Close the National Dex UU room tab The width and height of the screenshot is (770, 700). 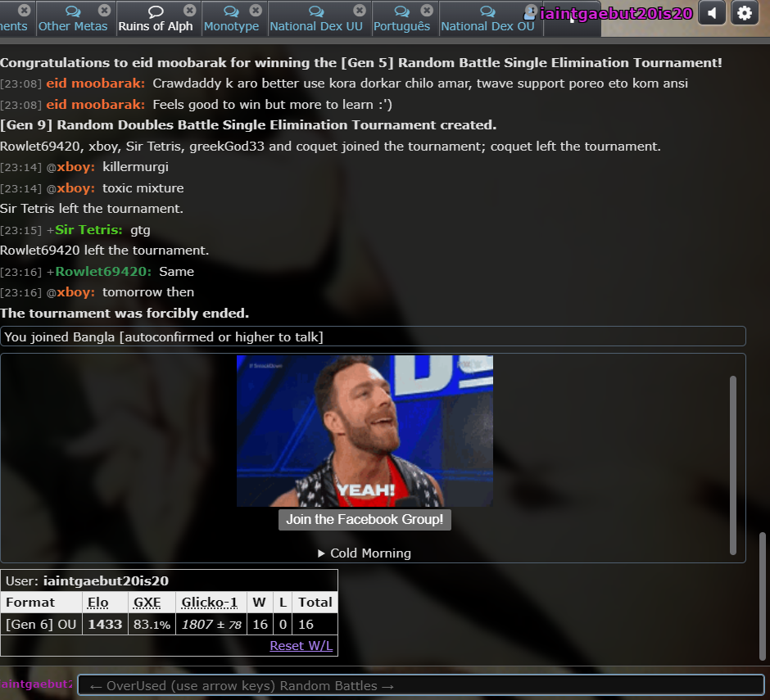pos(360,10)
